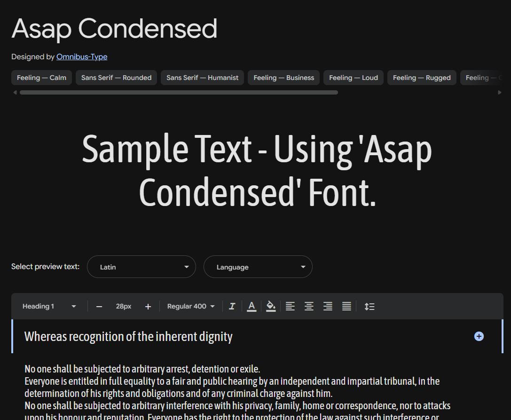
Task: Increase font size with the plus button
Action: 148,307
